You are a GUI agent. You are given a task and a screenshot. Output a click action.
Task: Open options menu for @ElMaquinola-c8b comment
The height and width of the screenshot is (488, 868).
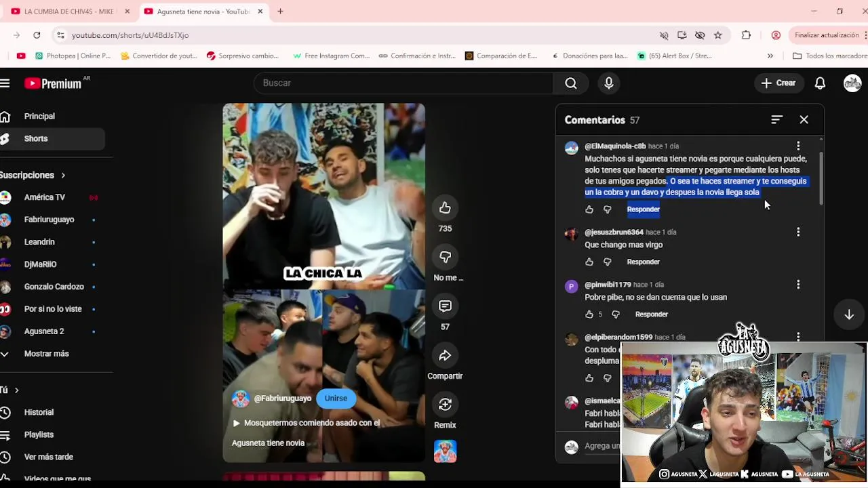pyautogui.click(x=798, y=146)
